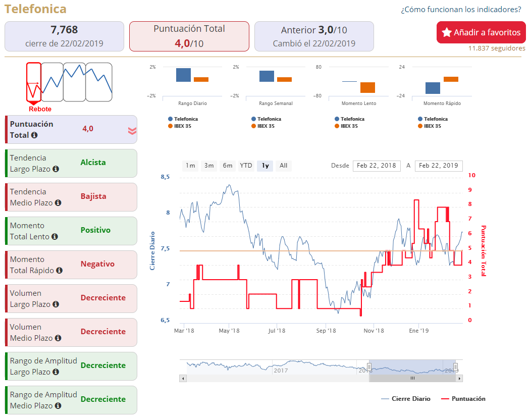This screenshot has height=420, width=530.
Task: Open ¿Cómo funcionan los indicadores? link
Action: (461, 10)
